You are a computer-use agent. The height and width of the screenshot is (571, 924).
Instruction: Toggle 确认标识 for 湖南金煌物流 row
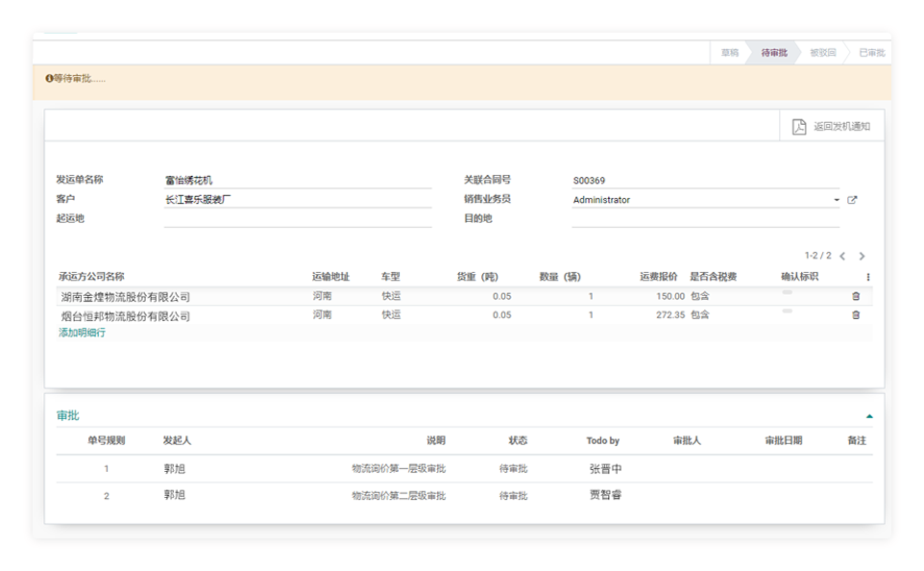(x=788, y=292)
